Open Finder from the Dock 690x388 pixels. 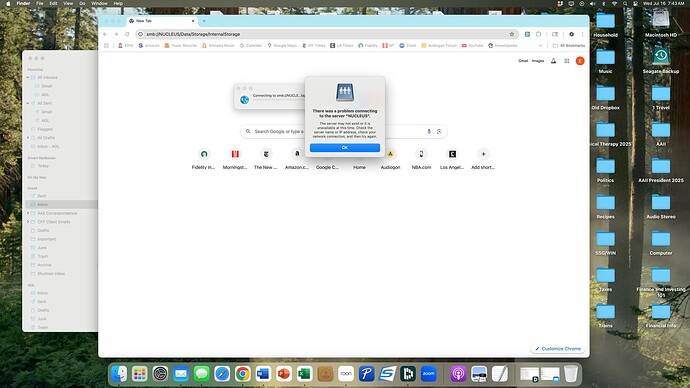point(119,374)
